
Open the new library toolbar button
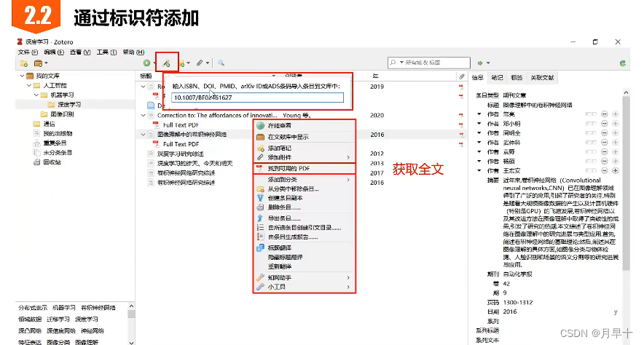[38, 63]
